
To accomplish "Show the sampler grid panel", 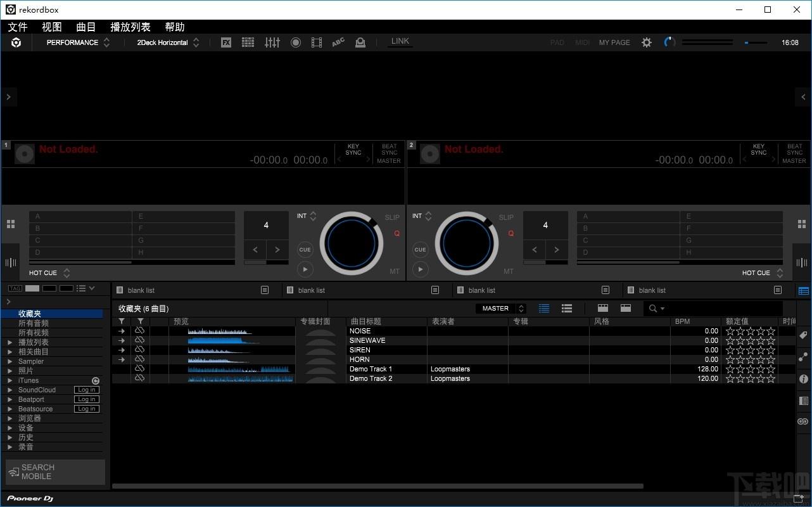I will click(x=248, y=42).
